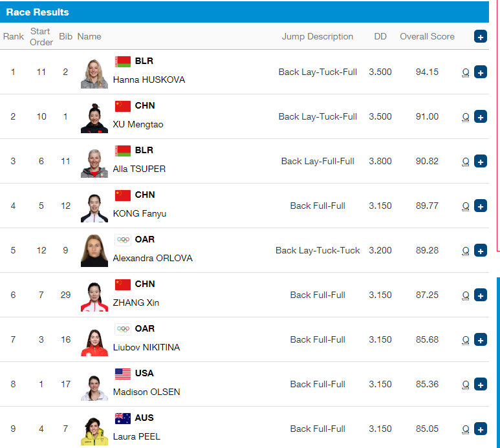This screenshot has width=500, height=448.
Task: Open Hanna HUSKOVA's athlete photo
Action: point(94,73)
